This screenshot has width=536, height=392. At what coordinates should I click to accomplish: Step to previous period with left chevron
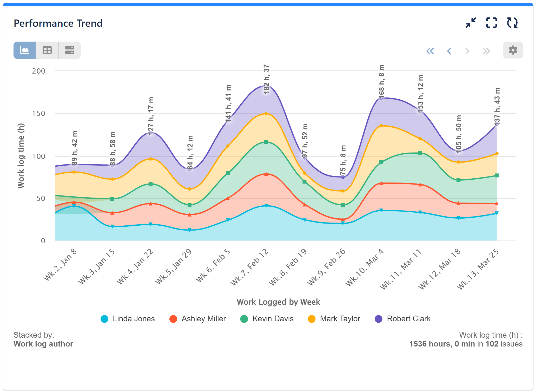[449, 51]
